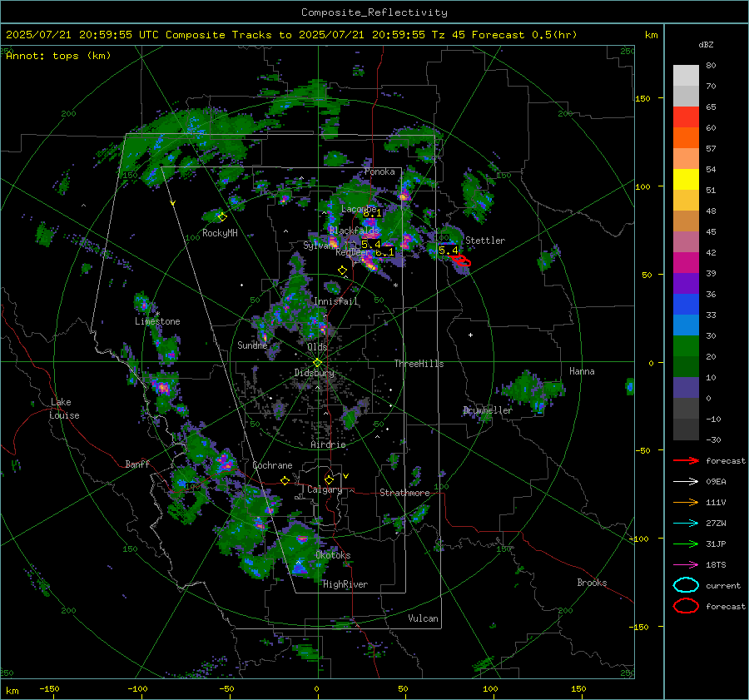Click the 8.1 storm top label near Lacombe
Screen dimensions: 749x700
click(x=373, y=213)
